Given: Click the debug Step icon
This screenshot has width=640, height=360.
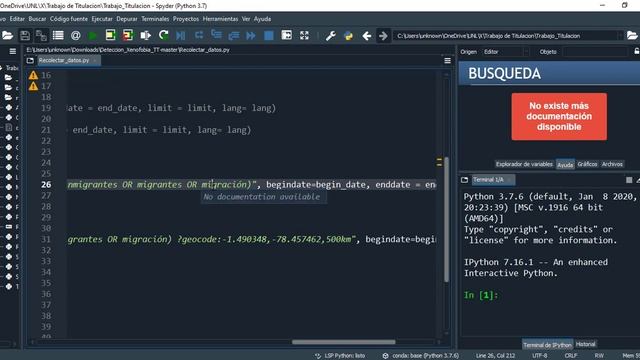Looking at the screenshot, I should coord(199,35).
